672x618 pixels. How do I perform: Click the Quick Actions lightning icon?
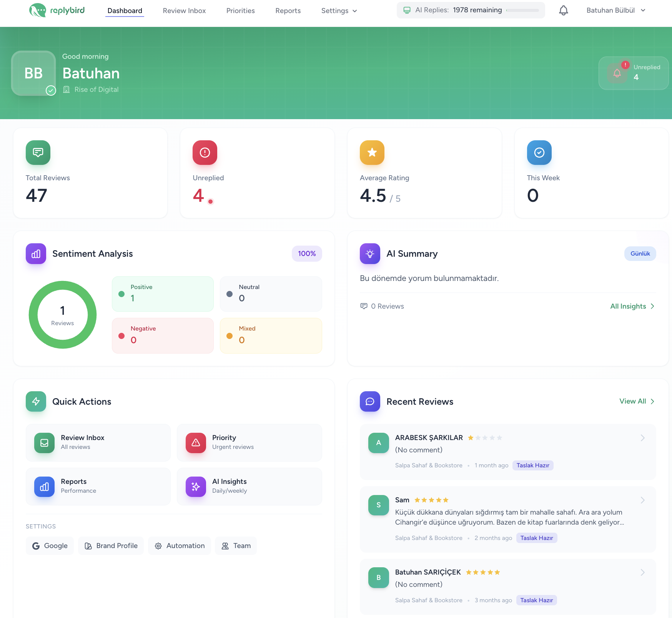point(35,401)
